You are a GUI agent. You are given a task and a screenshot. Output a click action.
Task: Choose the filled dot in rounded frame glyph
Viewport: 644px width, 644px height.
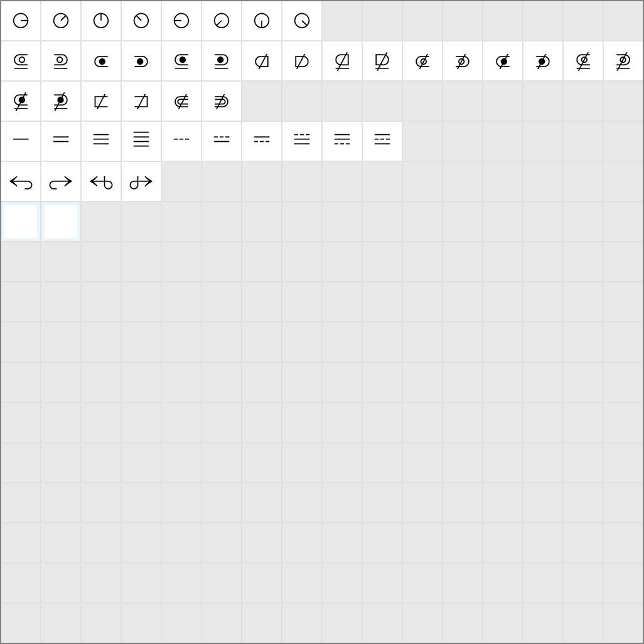coord(101,61)
